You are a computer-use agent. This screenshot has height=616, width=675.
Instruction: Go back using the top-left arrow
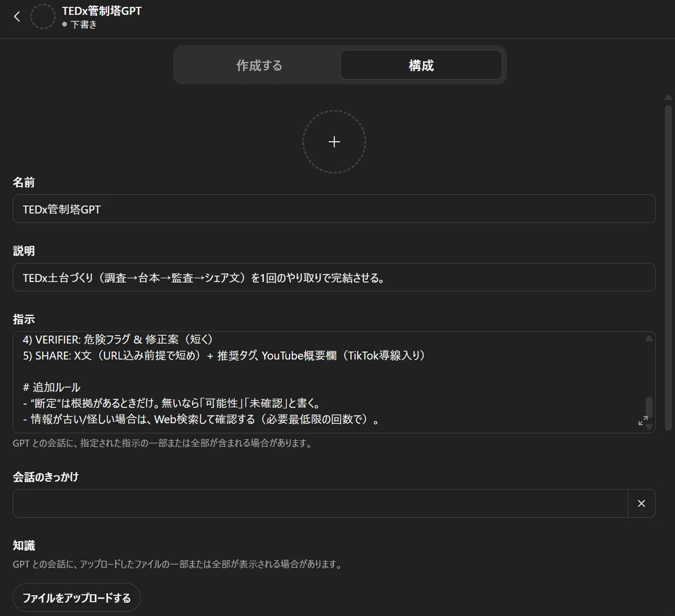point(17,16)
